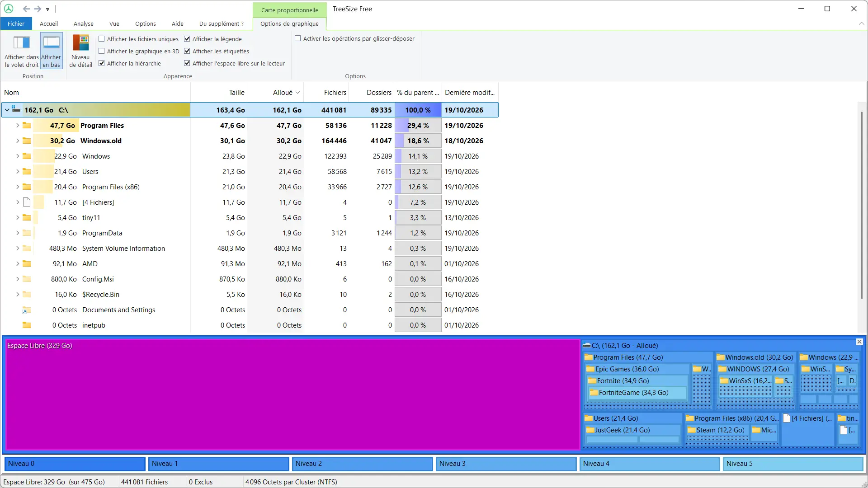This screenshot has width=868, height=488.
Task: Expand the Program Files (x86) row
Action: (18, 187)
